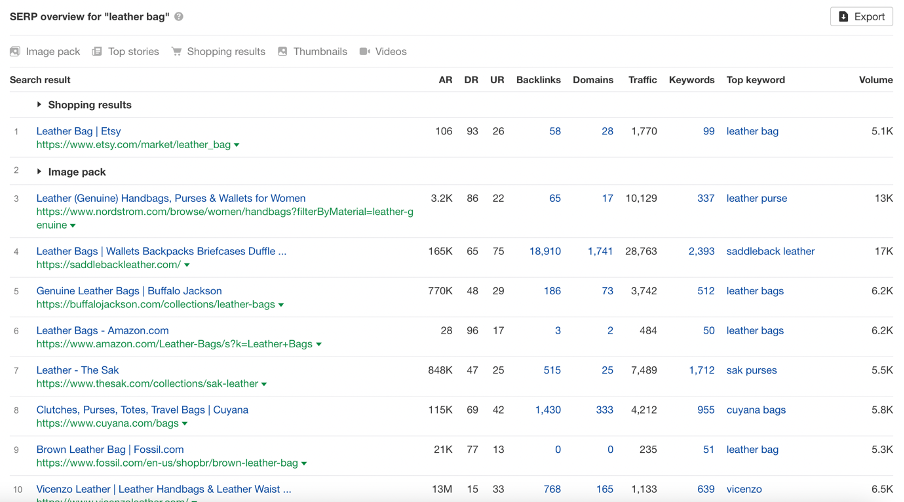Click the Videos camera icon
904x502 pixels.
(364, 51)
